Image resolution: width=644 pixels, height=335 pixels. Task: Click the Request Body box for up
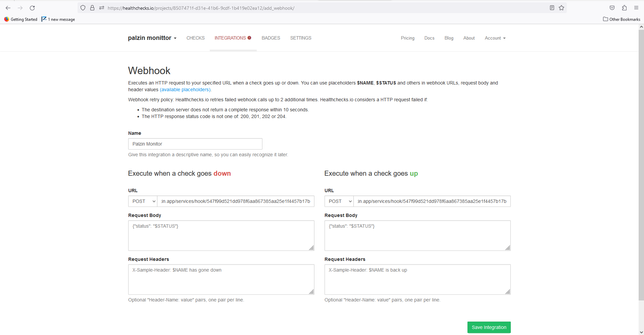[417, 235]
